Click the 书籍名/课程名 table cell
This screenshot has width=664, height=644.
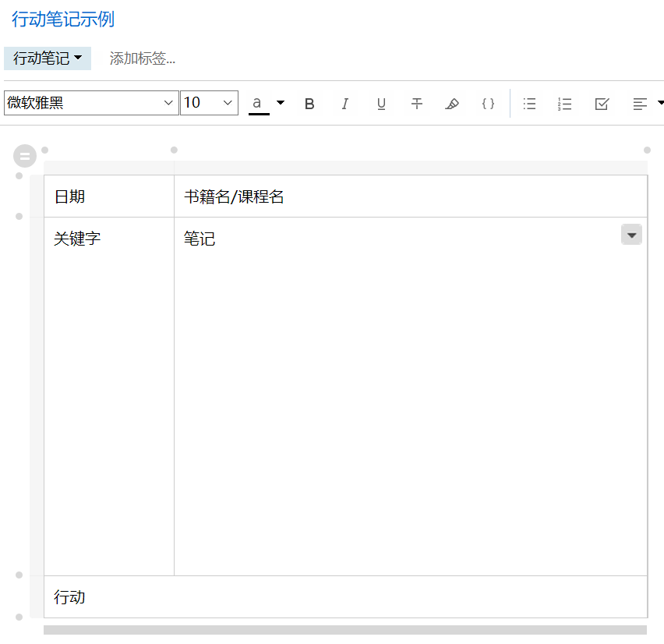tap(411, 196)
